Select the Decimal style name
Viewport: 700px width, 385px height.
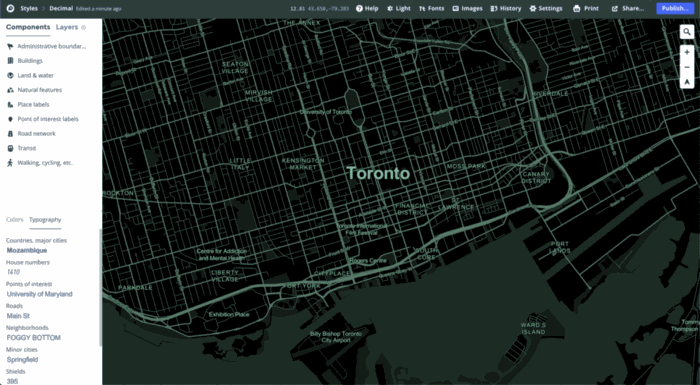61,8
